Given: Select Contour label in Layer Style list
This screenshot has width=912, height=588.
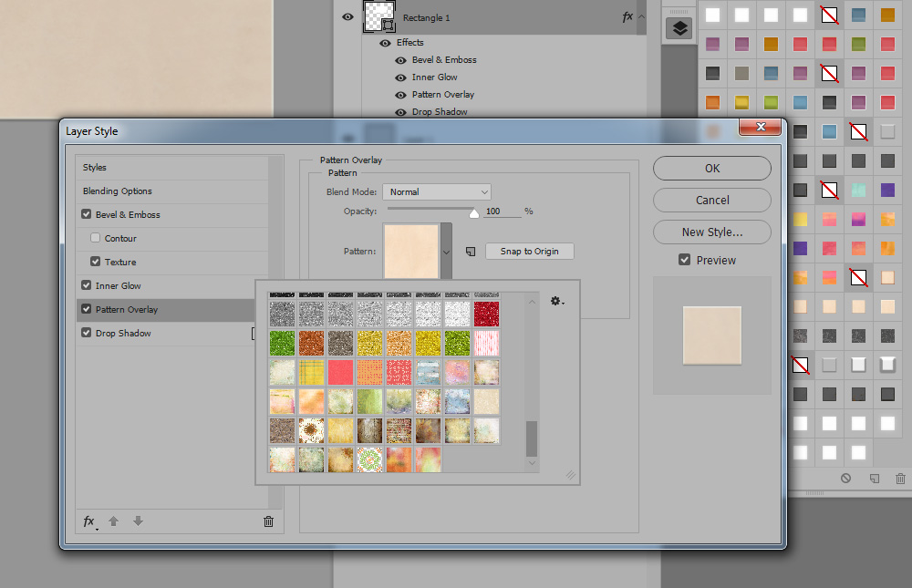Looking at the screenshot, I should (x=120, y=239).
